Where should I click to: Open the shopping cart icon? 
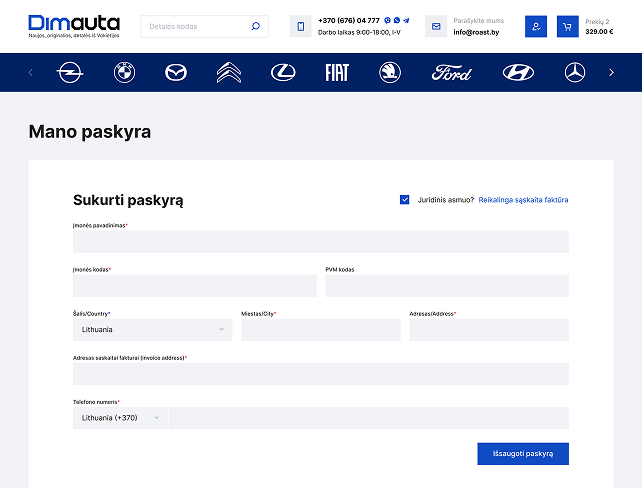[x=567, y=27]
